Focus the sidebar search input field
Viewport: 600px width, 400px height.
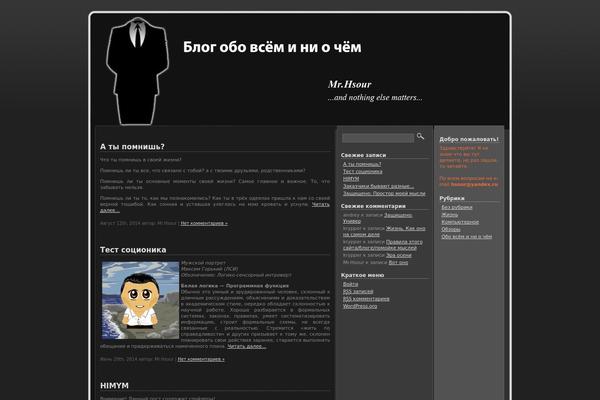(x=378, y=138)
